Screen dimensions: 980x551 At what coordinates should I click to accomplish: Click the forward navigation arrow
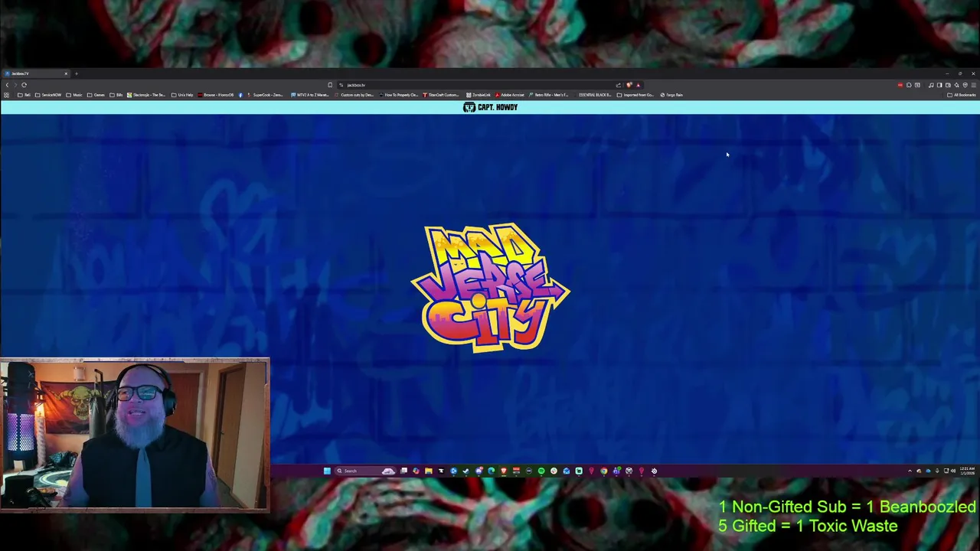point(15,85)
